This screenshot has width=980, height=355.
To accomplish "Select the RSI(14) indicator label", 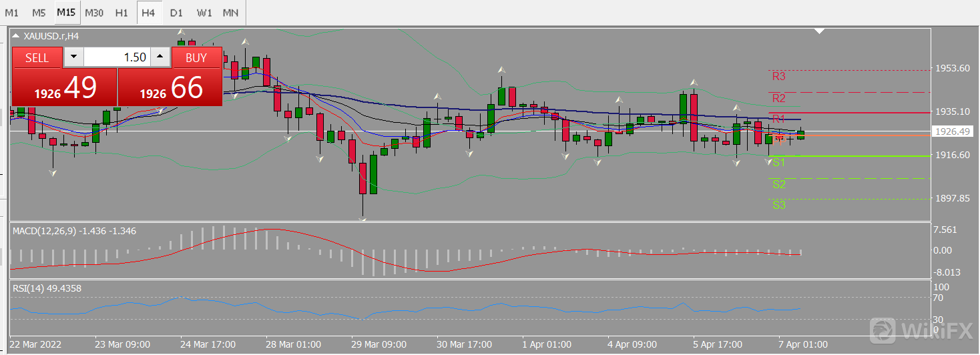I will click(30, 288).
